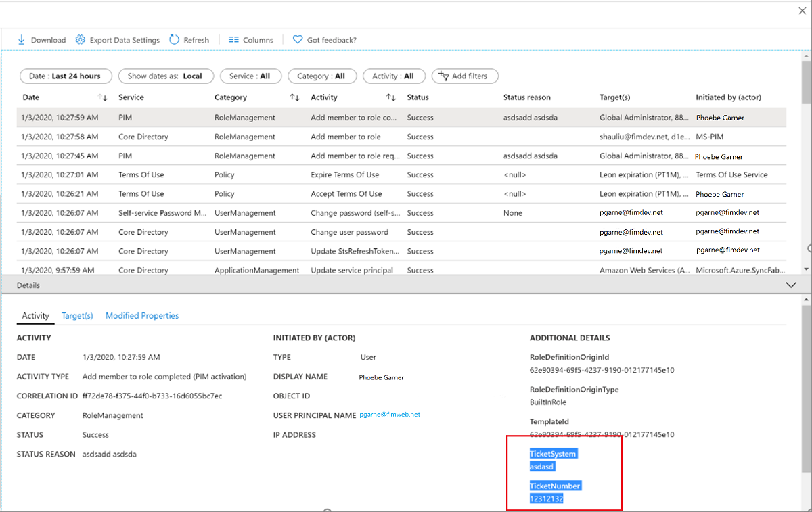
Task: Open the Columns chooser icon
Action: coord(233,40)
